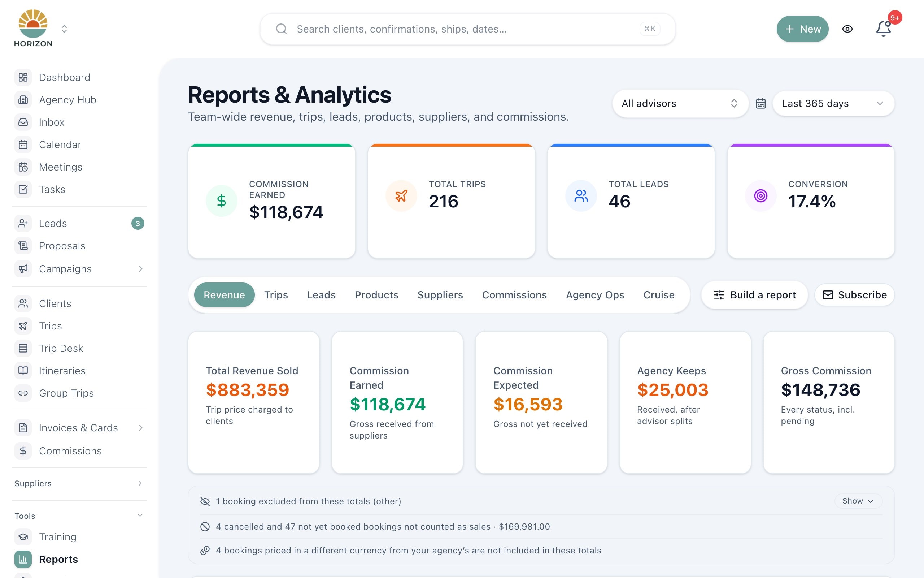Click the Subscribe button
The image size is (924, 578).
[854, 295]
